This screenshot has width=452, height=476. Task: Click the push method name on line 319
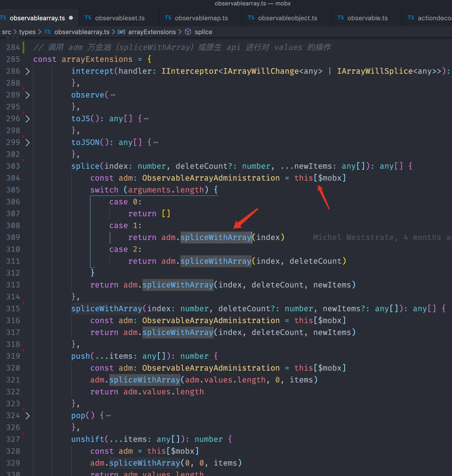[x=81, y=356]
